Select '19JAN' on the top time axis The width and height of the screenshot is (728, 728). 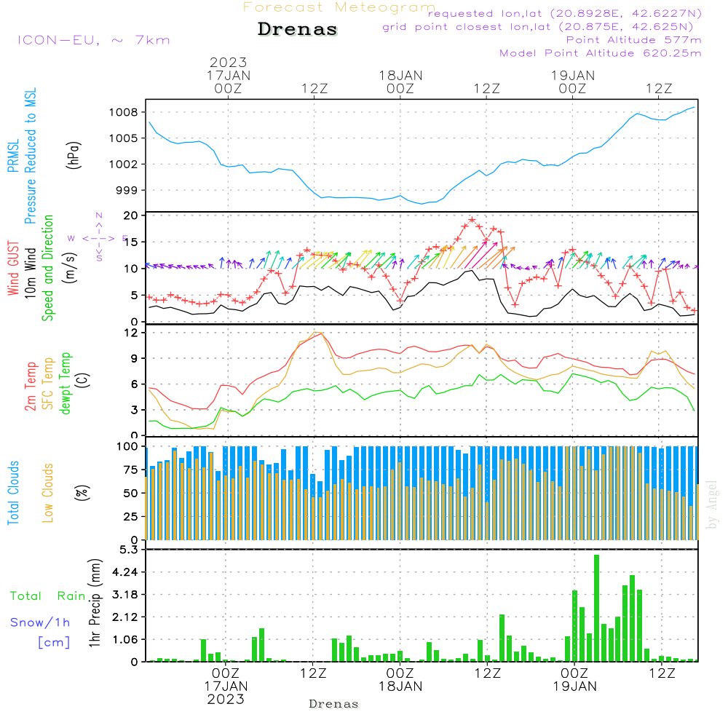tap(573, 75)
